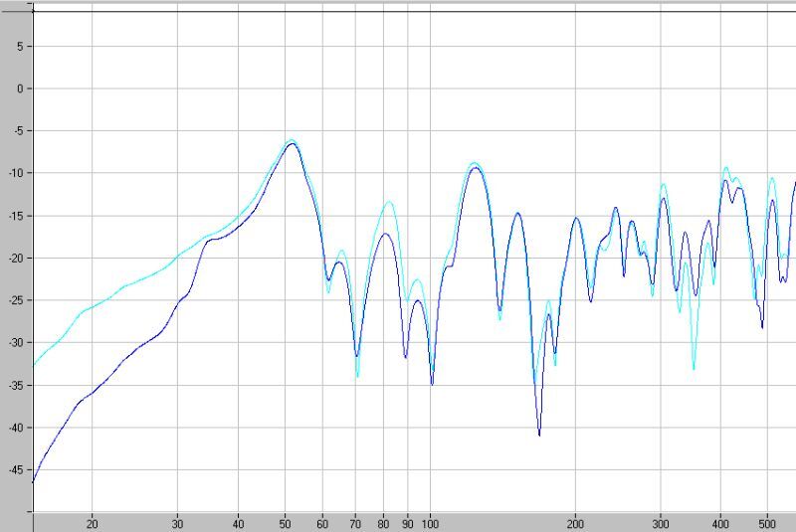This screenshot has width=796, height=532.
Task: Click the frequency axis label "30"
Action: tap(178, 524)
